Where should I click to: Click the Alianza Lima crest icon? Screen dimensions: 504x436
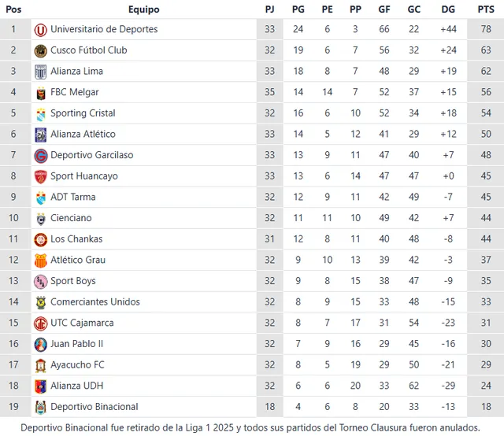coord(40,72)
